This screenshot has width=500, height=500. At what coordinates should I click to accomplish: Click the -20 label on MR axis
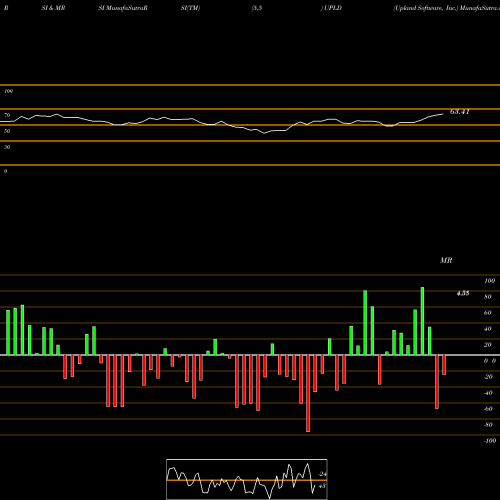coord(488,377)
